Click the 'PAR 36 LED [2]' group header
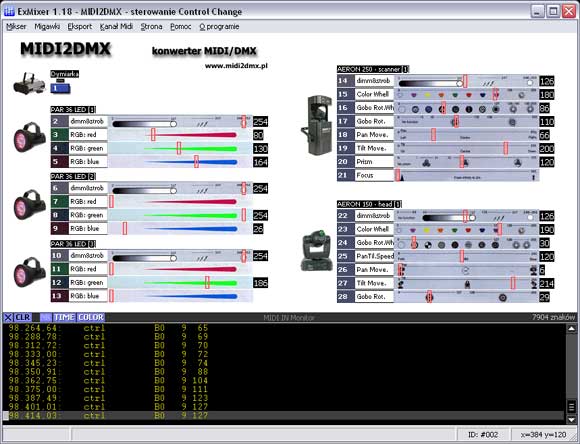Image resolution: width=580 pixels, height=444 pixels. click(73, 176)
